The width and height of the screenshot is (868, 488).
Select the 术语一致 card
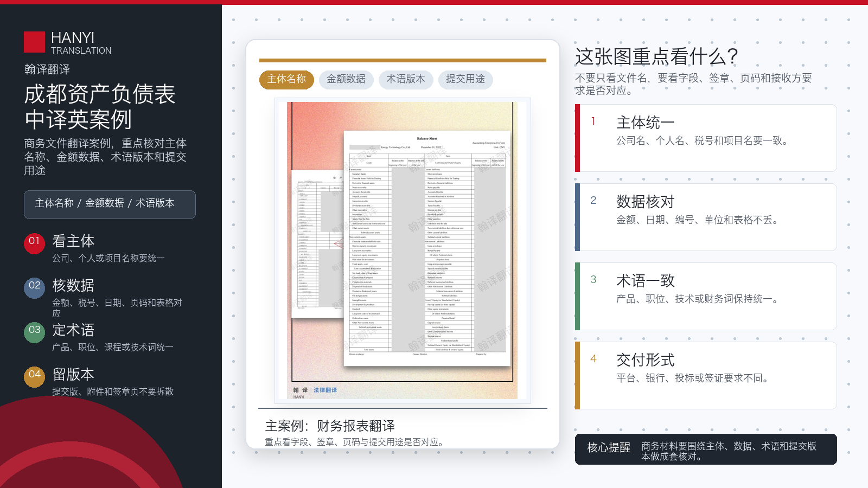click(x=706, y=297)
